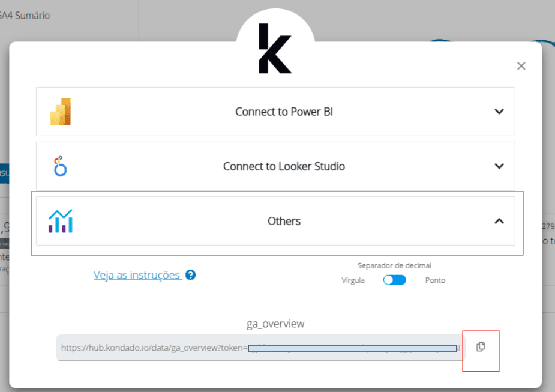Click the Others section title
555x392 pixels.
tap(284, 221)
